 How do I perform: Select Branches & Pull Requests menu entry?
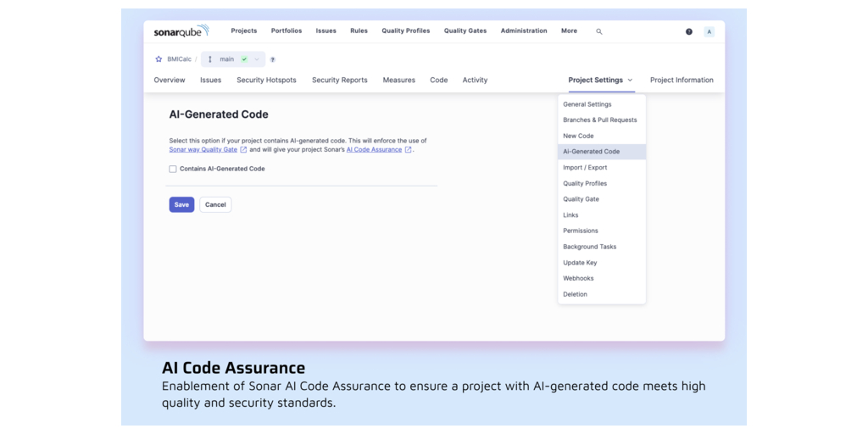tap(599, 120)
